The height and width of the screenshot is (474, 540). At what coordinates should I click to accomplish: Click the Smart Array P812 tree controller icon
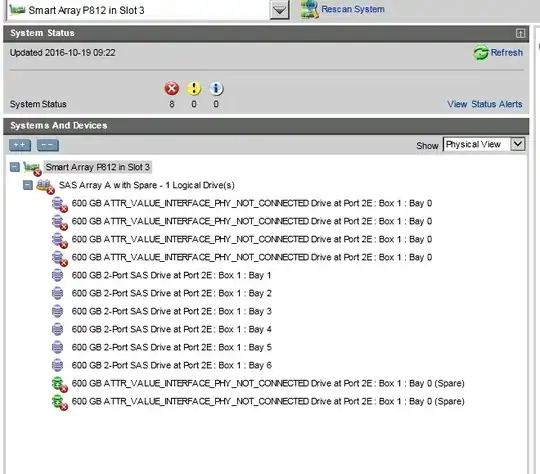(x=32, y=168)
